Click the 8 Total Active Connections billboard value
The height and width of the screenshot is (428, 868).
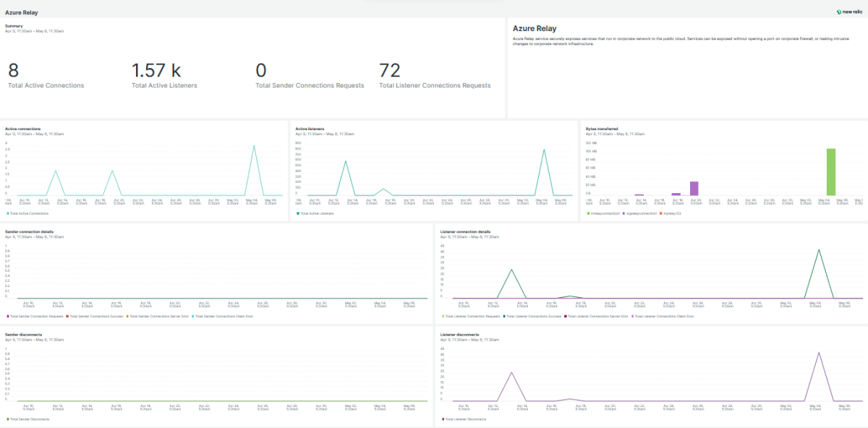(x=14, y=70)
